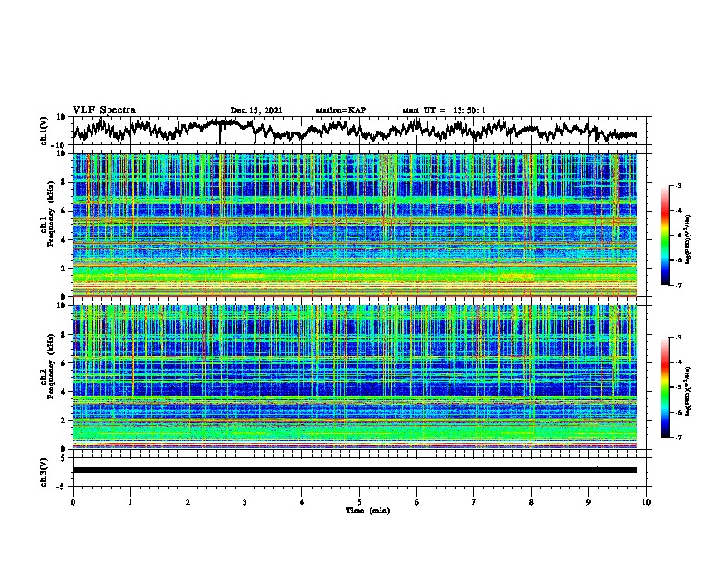Click the 'start UT = 13:50: 1' text
The image size is (728, 563).
point(444,110)
